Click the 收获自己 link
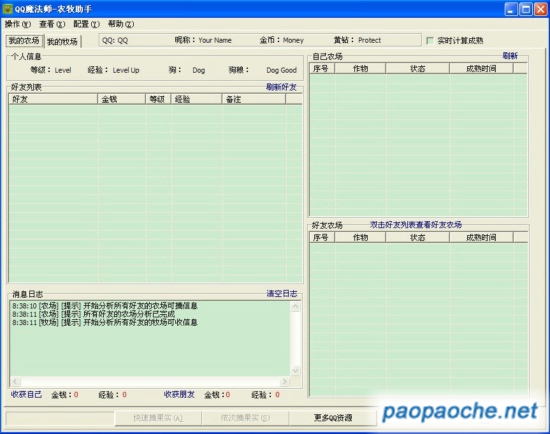The width and height of the screenshot is (550, 434). click(26, 394)
